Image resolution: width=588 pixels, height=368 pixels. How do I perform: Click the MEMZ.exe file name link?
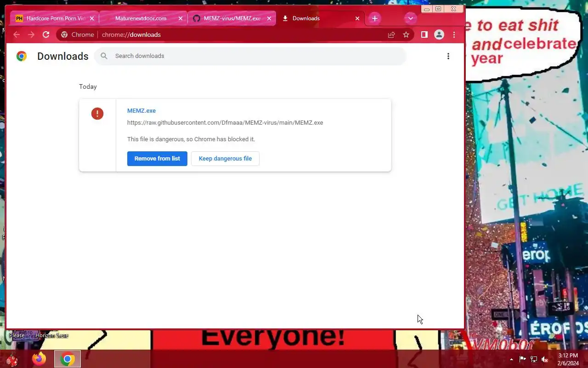pos(141,111)
